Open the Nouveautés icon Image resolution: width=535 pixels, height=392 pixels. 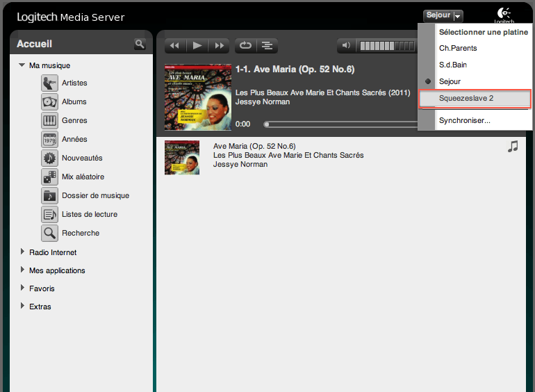pos(49,158)
